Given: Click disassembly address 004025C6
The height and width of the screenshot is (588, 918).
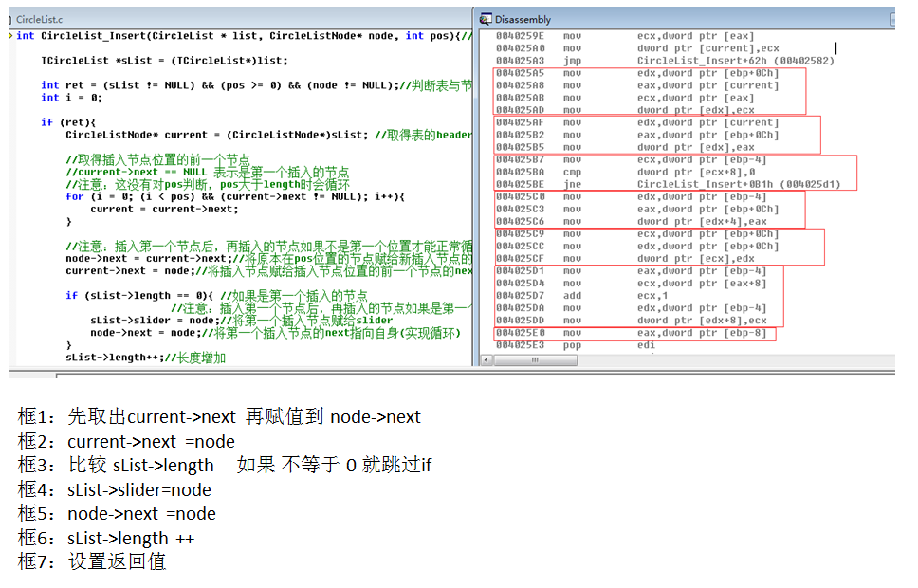Looking at the screenshot, I should [x=520, y=221].
